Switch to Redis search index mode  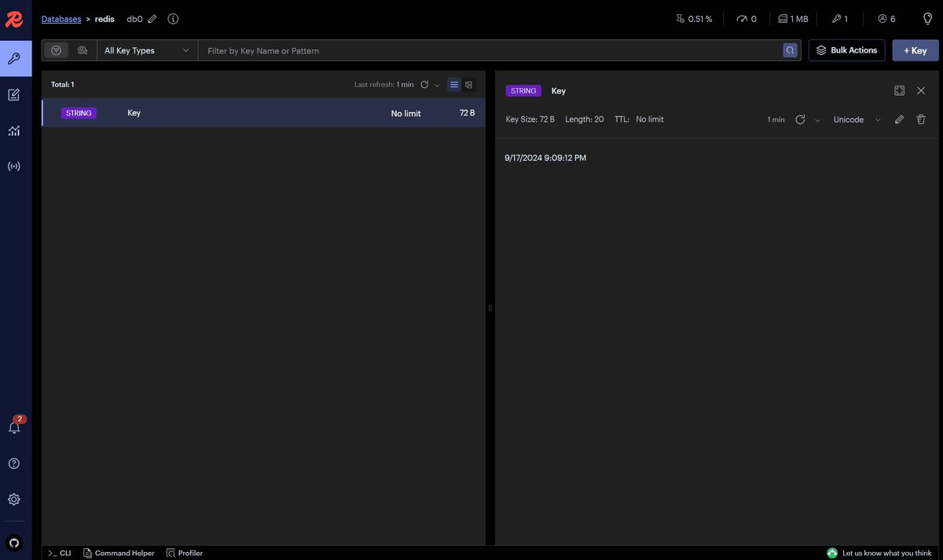click(x=82, y=50)
